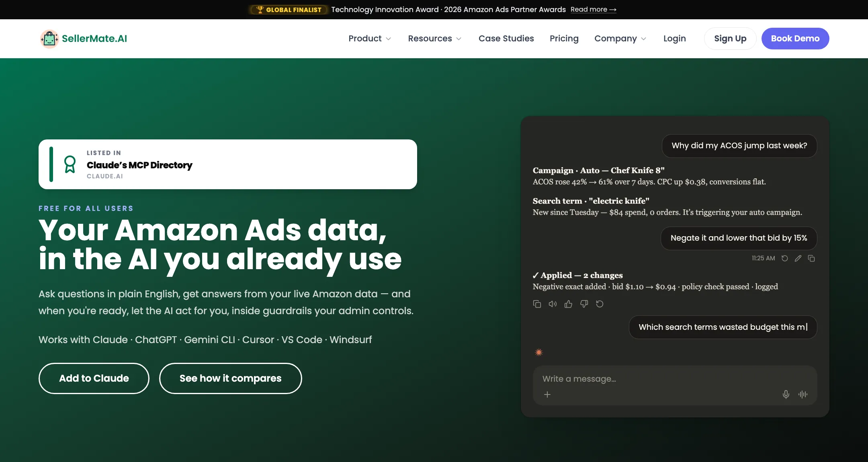Expand the Resources dropdown menu
The width and height of the screenshot is (868, 462).
point(435,39)
